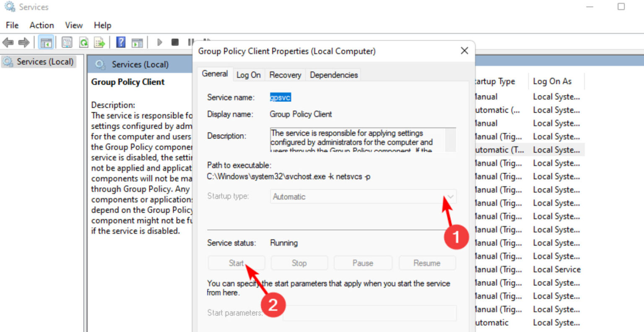Click the Resume button

(x=427, y=263)
